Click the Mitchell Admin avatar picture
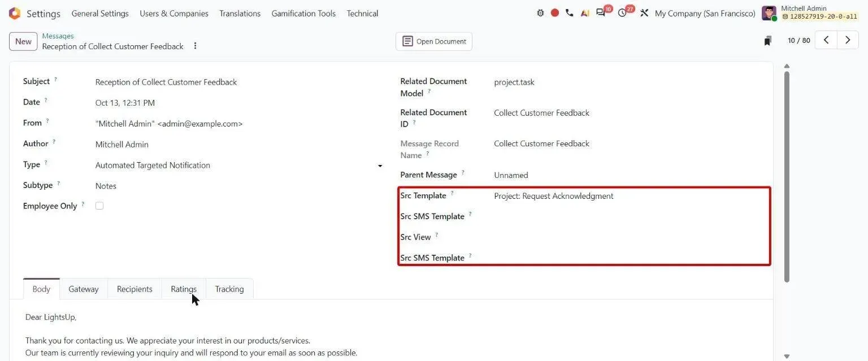 [x=769, y=13]
